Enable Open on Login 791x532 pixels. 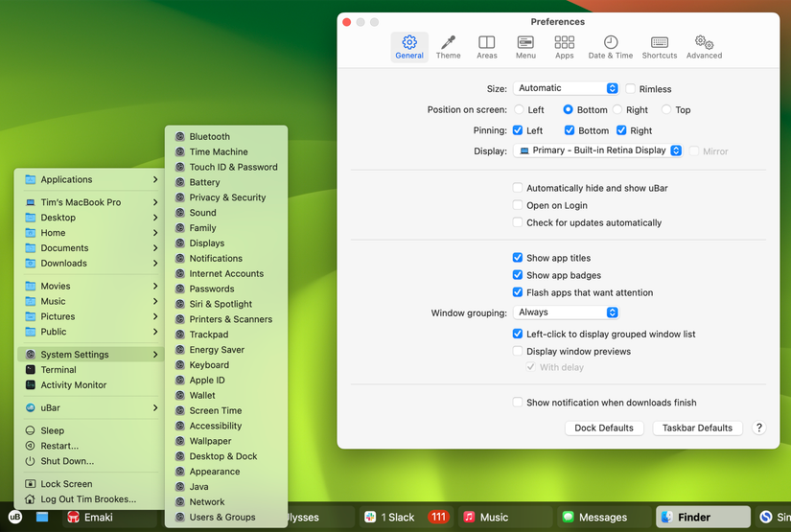pos(518,205)
